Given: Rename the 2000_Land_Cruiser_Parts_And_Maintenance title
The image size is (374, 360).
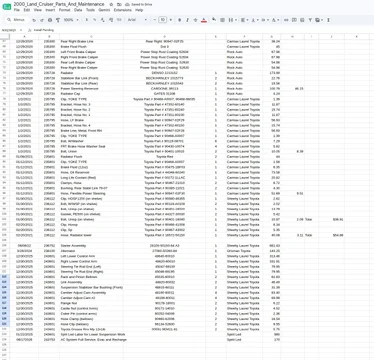Looking at the screenshot, I should click(x=59, y=4).
